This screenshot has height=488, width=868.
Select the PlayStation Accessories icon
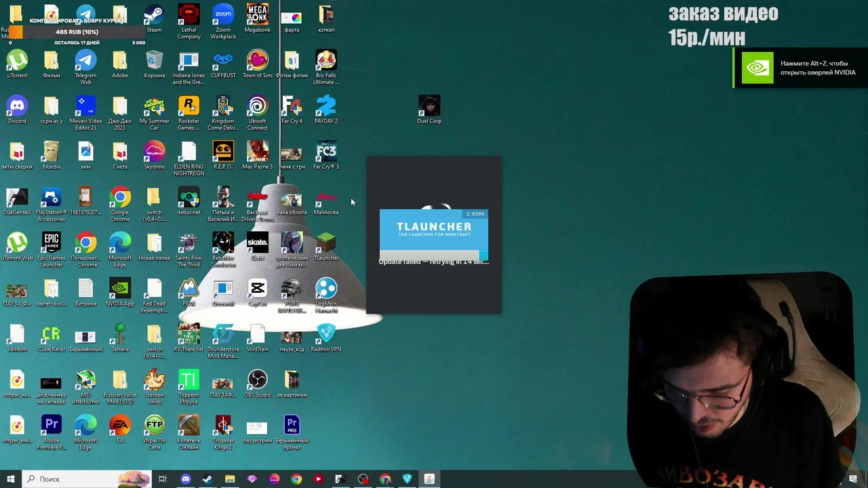pyautogui.click(x=52, y=204)
